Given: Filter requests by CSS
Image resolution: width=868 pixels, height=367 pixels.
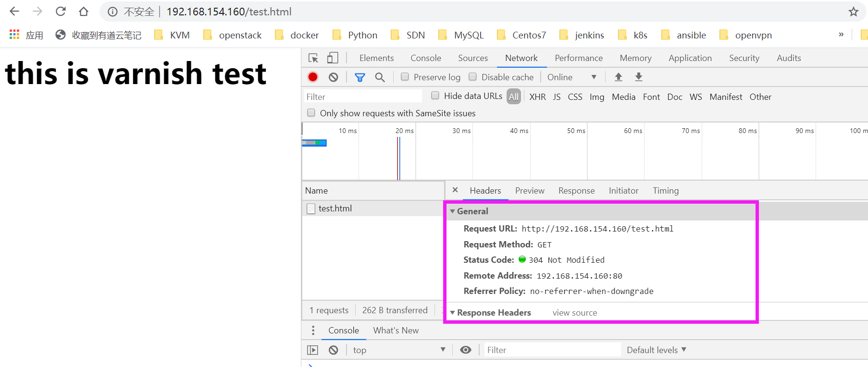Looking at the screenshot, I should 575,97.
